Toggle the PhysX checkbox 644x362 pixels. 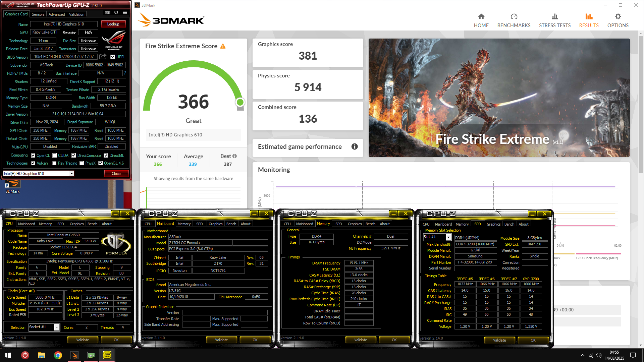(82, 163)
